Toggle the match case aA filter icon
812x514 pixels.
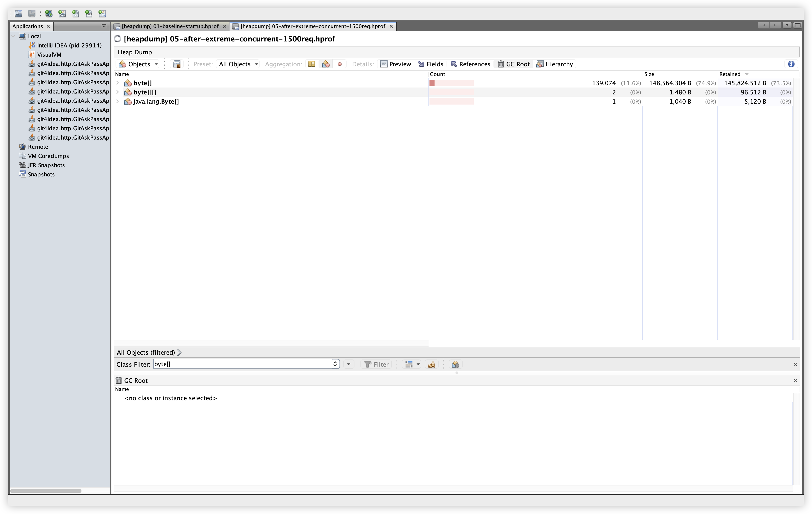(x=431, y=365)
